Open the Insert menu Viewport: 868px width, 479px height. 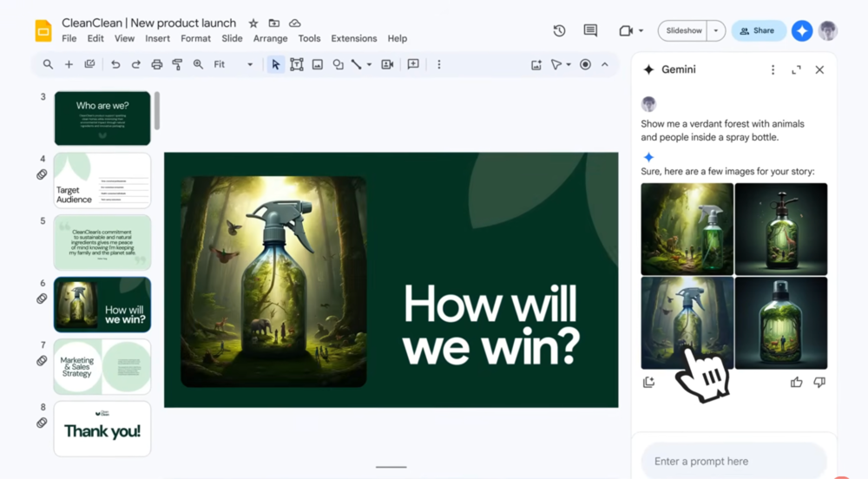(157, 38)
